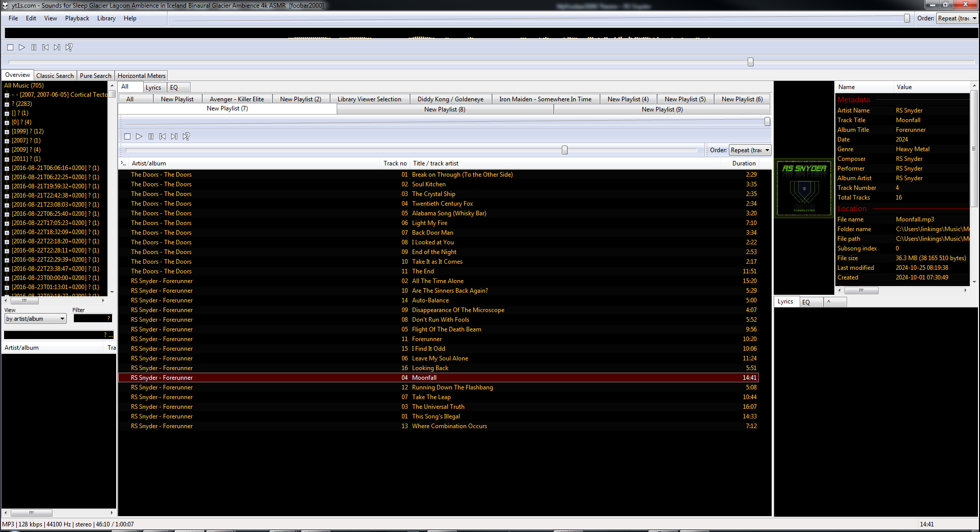Click the 'Moonfall.mp3' file name value
The width and height of the screenshot is (980, 532).
[x=915, y=219]
